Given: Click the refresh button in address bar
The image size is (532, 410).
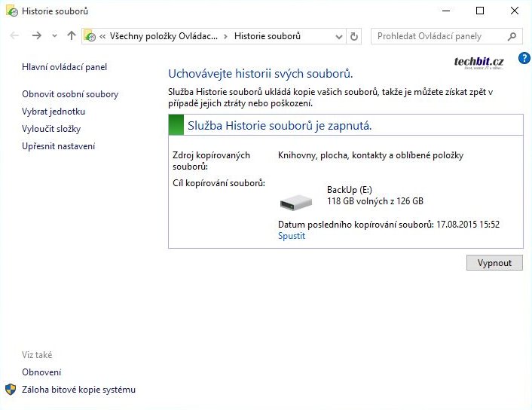Looking at the screenshot, I should [355, 36].
